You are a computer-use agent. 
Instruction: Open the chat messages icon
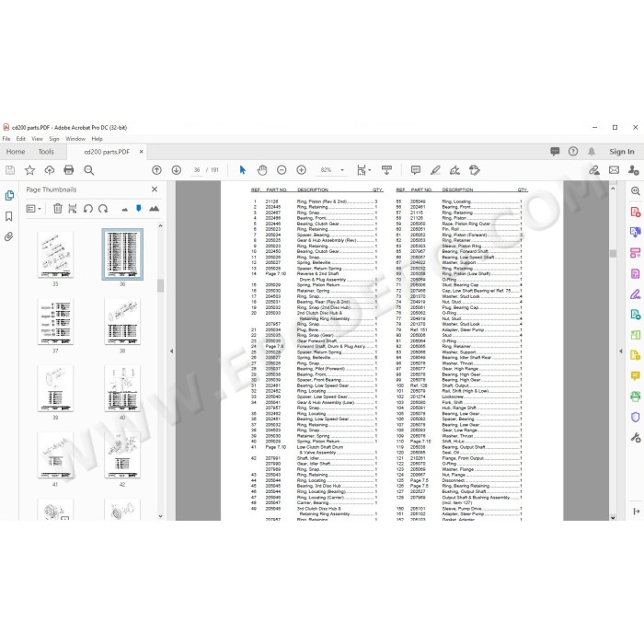coord(555,152)
